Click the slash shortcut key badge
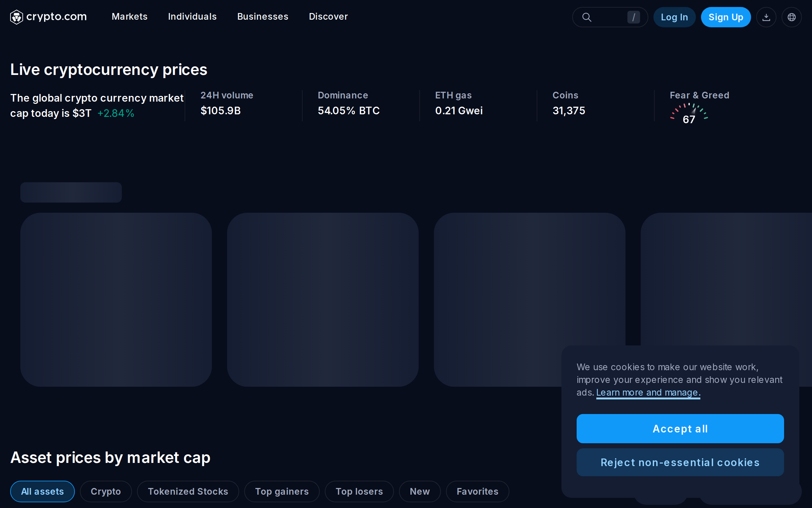This screenshot has width=812, height=508. click(633, 17)
